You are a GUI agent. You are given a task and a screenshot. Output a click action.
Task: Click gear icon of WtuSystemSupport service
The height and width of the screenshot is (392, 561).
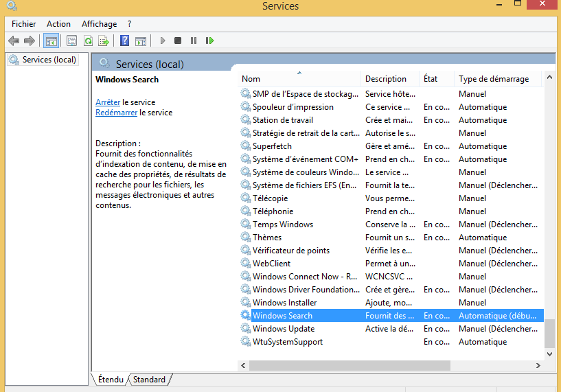click(245, 341)
